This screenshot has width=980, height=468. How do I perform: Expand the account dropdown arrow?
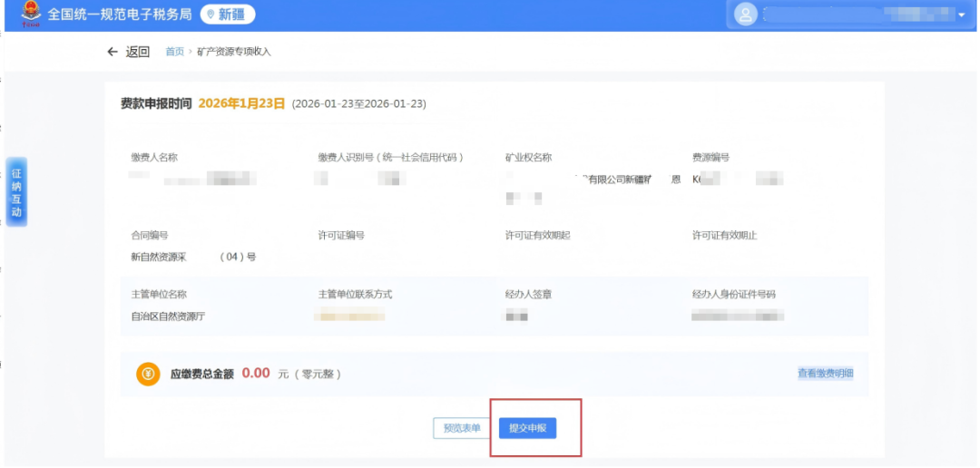pyautogui.click(x=961, y=15)
